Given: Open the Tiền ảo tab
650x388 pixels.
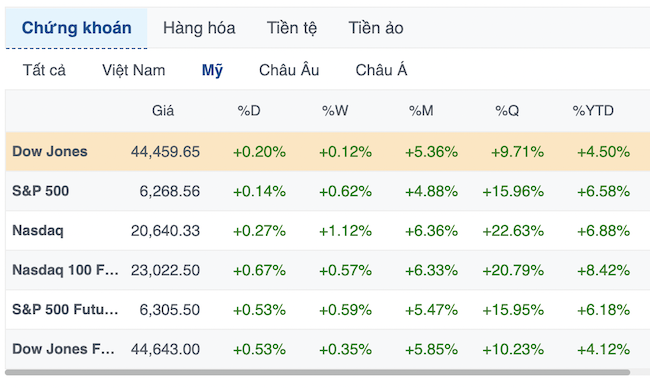Looking at the screenshot, I should pos(376,28).
